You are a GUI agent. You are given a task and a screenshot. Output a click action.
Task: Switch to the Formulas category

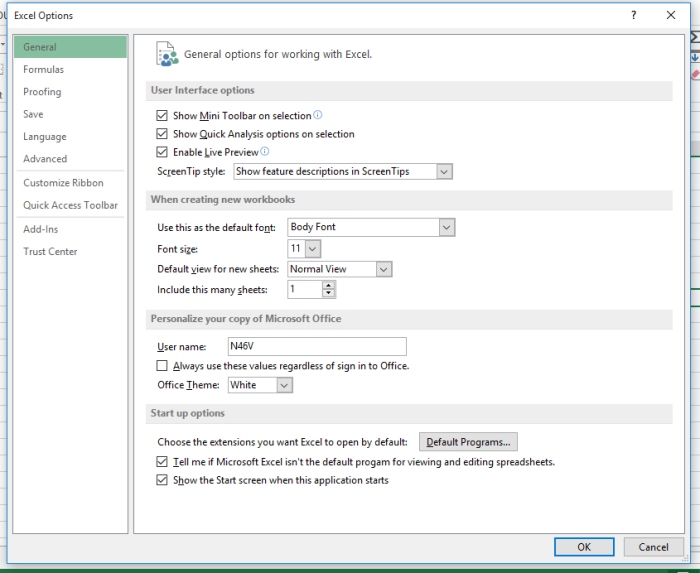(44, 70)
